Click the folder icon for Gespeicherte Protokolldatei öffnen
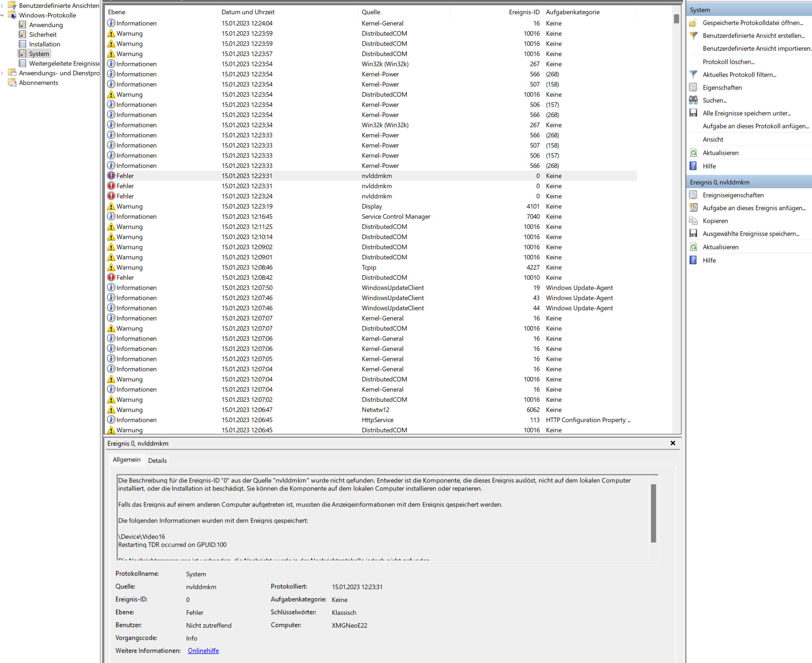Image resolution: width=812 pixels, height=663 pixels. (693, 23)
